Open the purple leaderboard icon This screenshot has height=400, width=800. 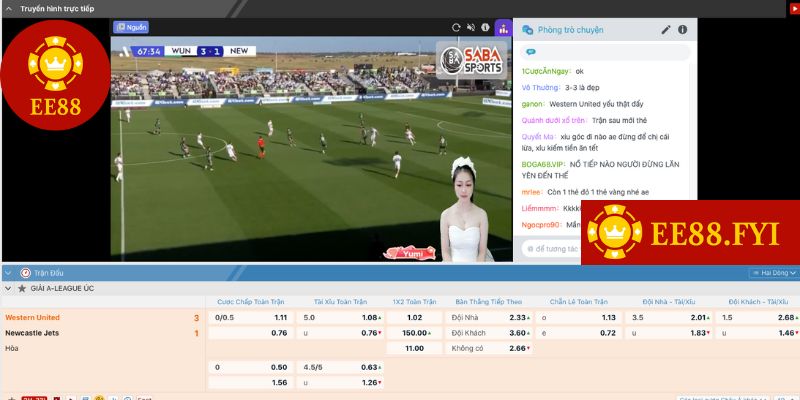coord(504,28)
